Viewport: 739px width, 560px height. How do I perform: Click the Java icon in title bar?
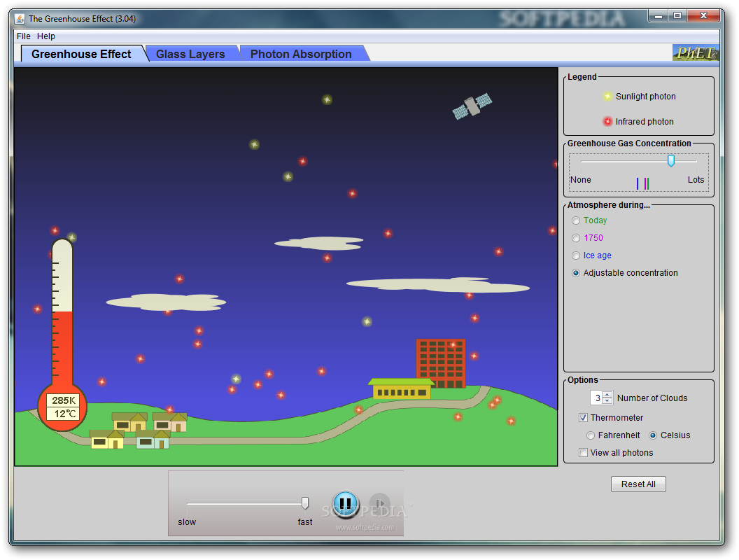20,19
